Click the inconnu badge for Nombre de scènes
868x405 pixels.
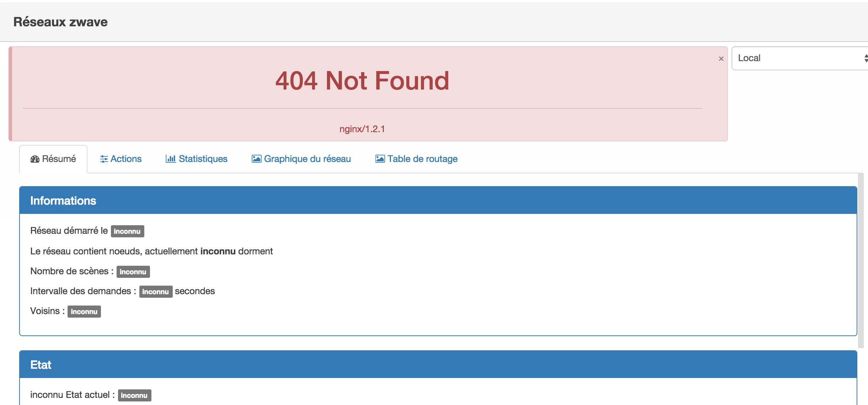click(x=133, y=272)
